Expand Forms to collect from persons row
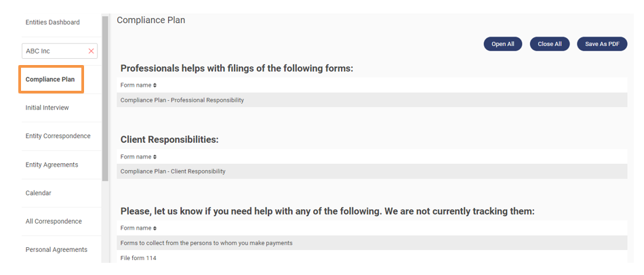The height and width of the screenshot is (275, 644). [206, 243]
